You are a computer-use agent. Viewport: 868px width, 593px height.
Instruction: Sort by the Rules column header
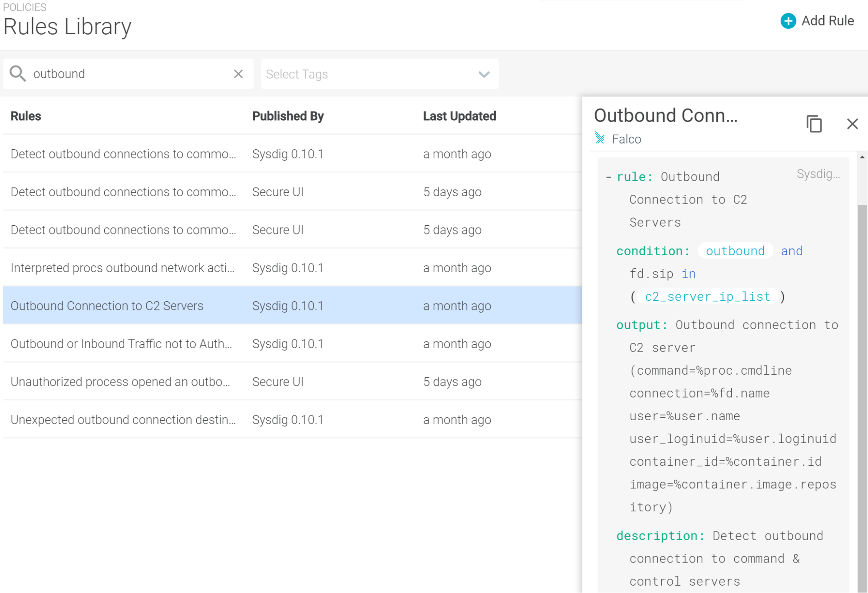point(26,116)
